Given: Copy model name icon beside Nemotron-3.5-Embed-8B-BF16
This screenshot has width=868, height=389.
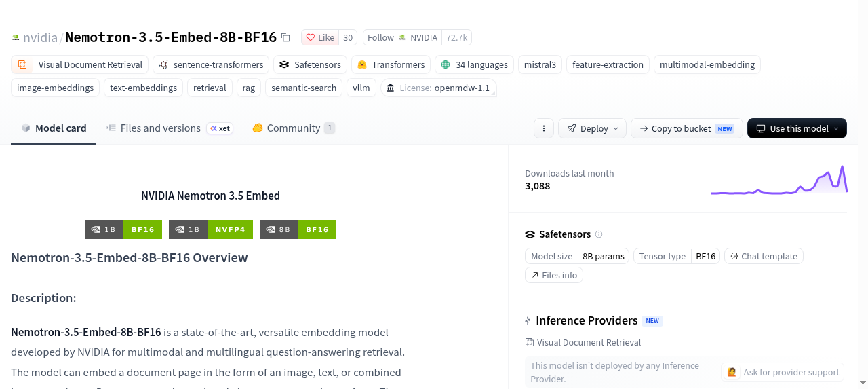Looking at the screenshot, I should pos(285,37).
